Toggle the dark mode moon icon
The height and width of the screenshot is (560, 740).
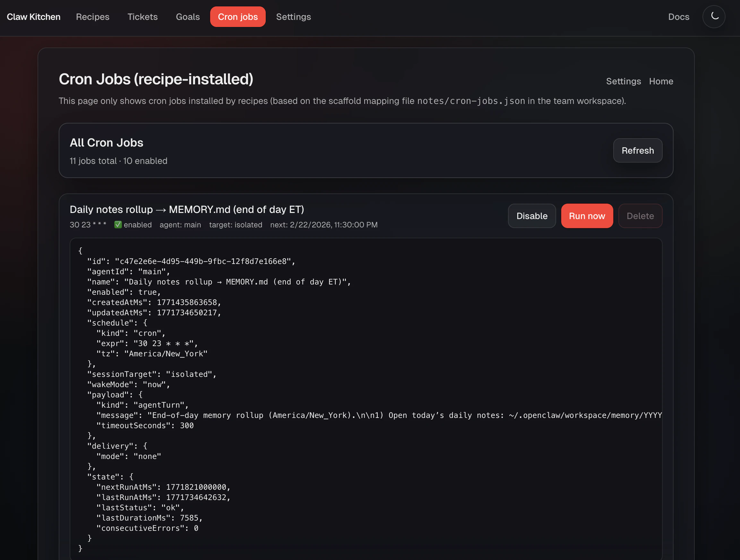[x=714, y=16]
